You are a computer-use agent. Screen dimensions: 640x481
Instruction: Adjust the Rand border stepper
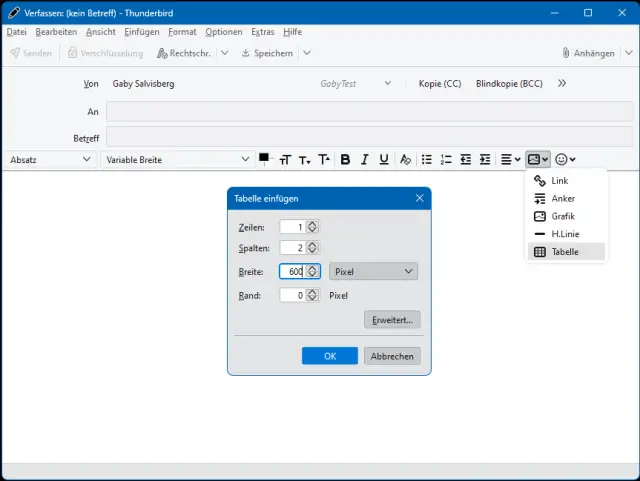(x=313, y=295)
